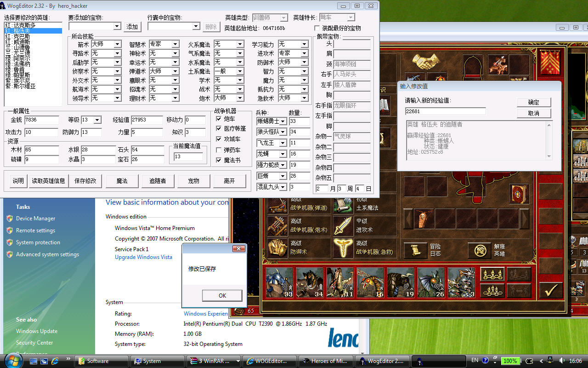
Task: Switch to the Software taskbar item
Action: pos(102,361)
